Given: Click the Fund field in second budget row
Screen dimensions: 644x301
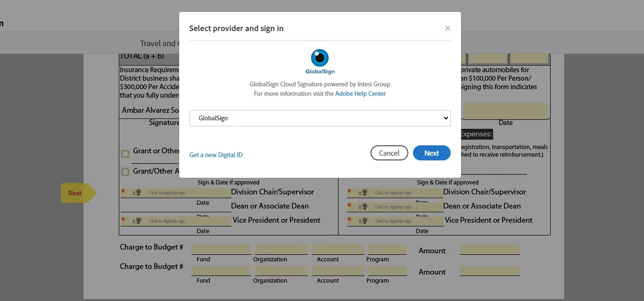Looking at the screenshot, I should coord(221,271).
